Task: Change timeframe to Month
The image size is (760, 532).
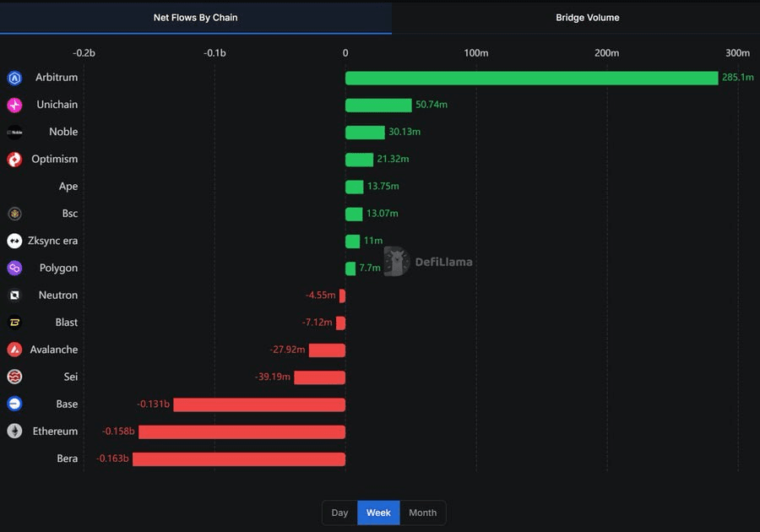Action: tap(422, 513)
